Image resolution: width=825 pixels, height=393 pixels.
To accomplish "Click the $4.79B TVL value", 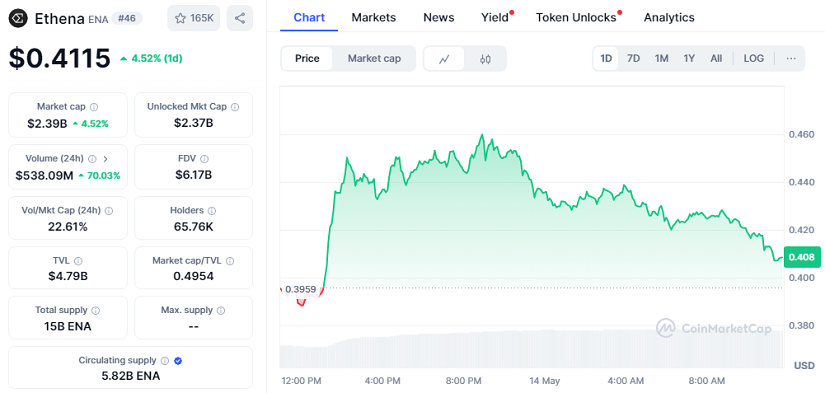I will pos(68,276).
